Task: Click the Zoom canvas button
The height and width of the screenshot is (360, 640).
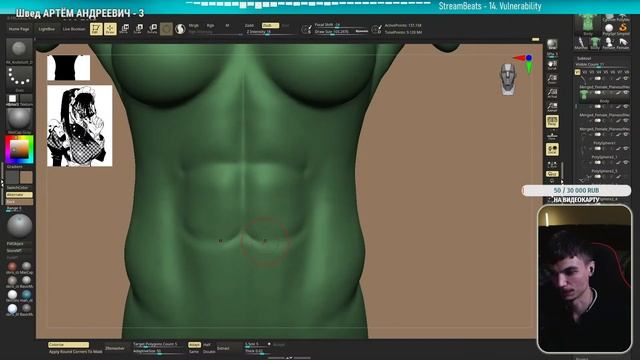Action: 552,79
